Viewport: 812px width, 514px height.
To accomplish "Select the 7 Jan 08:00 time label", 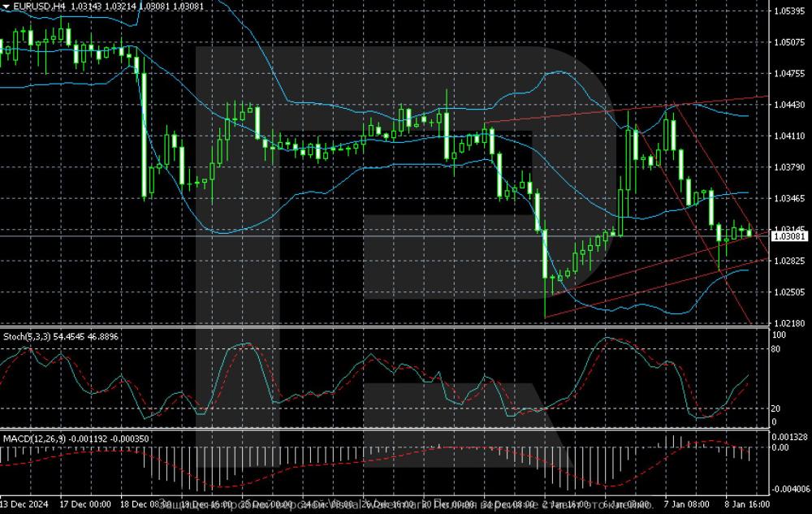I will (x=687, y=504).
